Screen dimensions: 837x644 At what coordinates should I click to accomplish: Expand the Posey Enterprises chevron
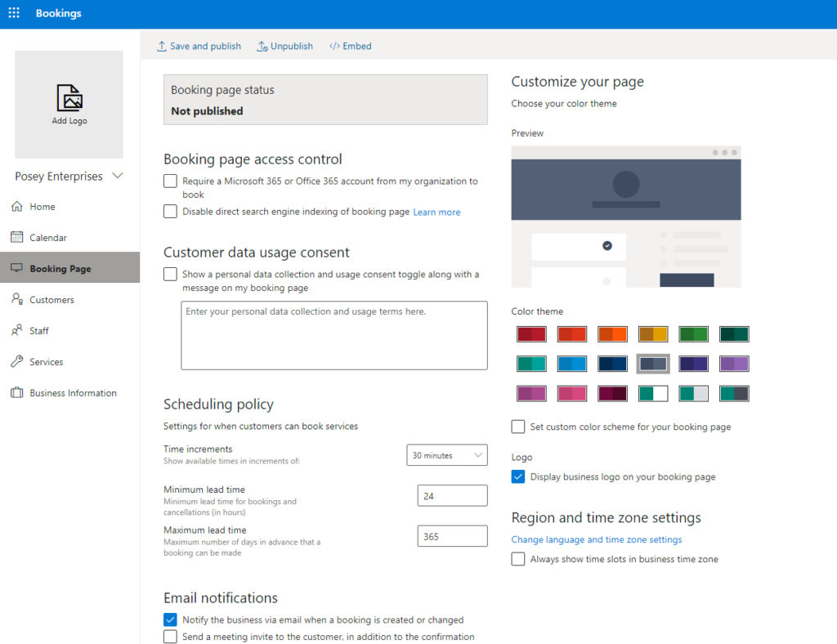(118, 176)
